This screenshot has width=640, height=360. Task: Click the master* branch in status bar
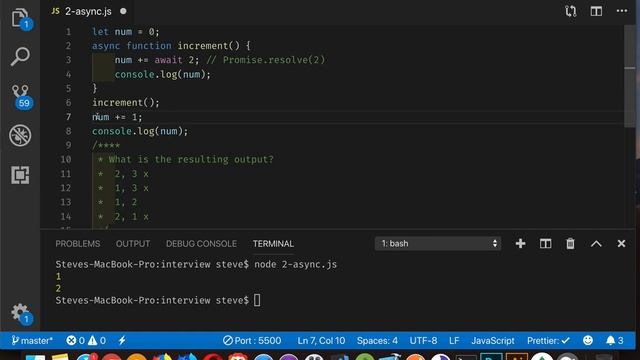tap(32, 340)
